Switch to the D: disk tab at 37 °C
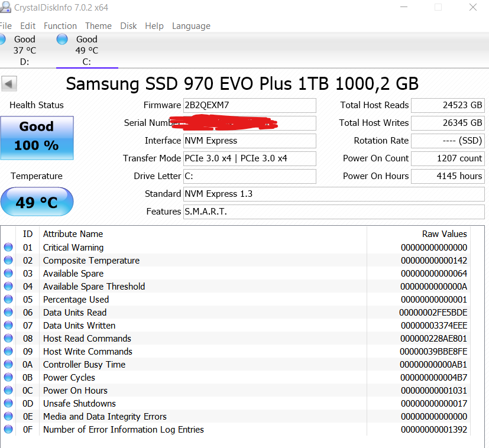 point(25,50)
